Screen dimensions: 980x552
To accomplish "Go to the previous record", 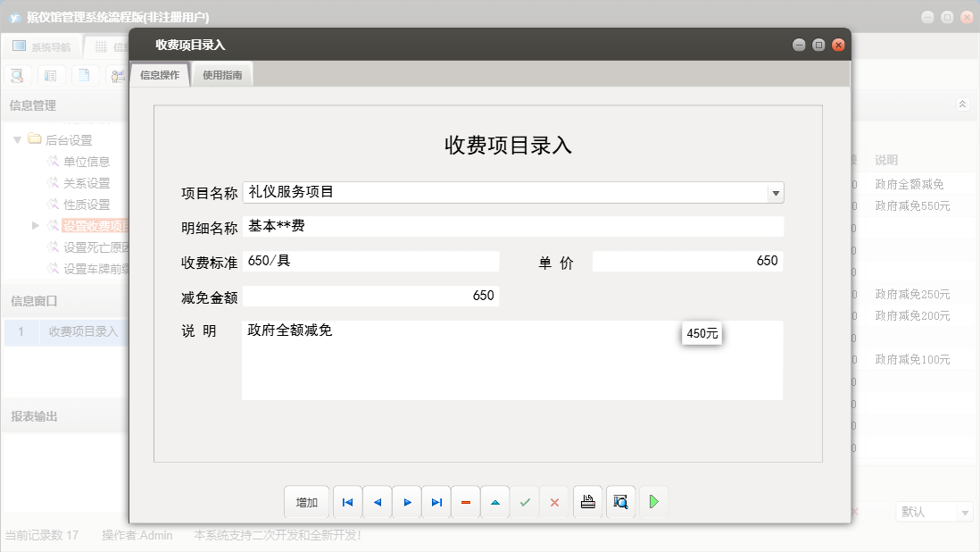I will (377, 502).
